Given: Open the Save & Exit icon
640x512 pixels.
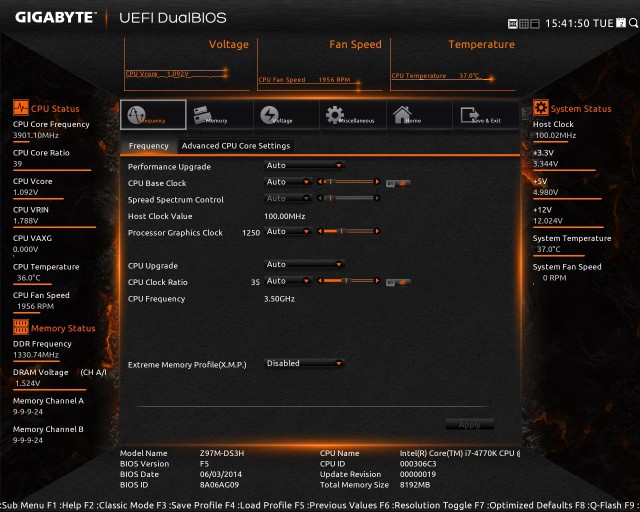Looking at the screenshot, I should point(470,115).
